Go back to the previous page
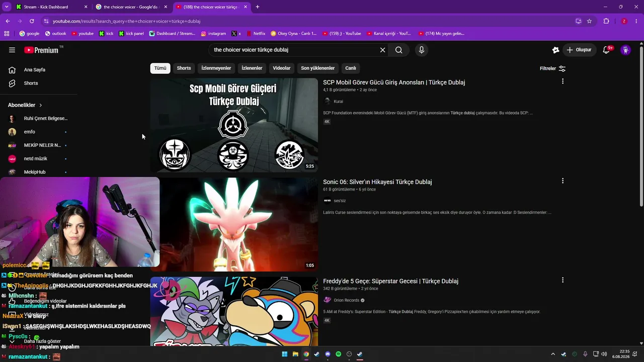The width and height of the screenshot is (644, 362). [x=8, y=21]
